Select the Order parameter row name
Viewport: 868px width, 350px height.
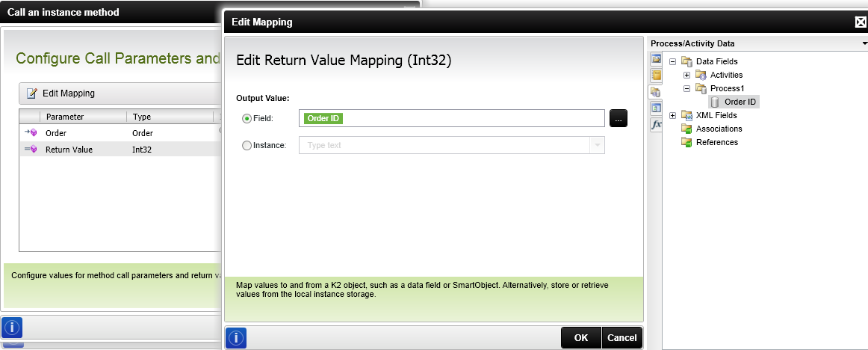coord(56,133)
